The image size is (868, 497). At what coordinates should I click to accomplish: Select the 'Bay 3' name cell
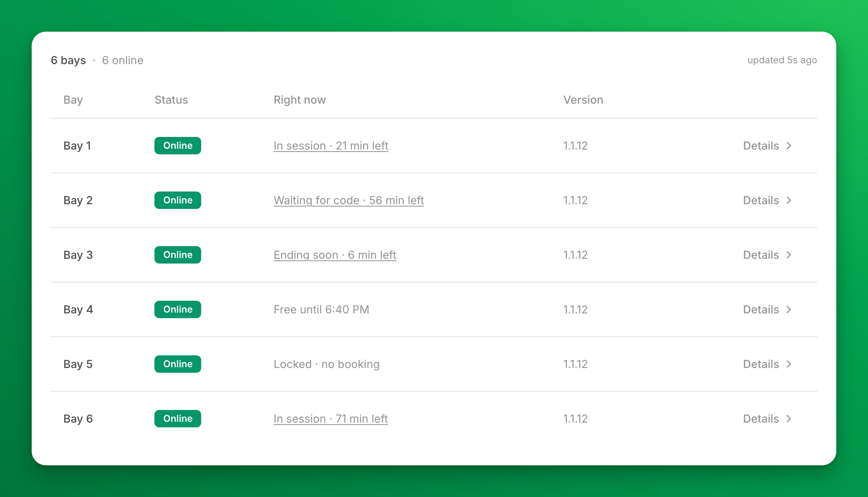pos(78,255)
